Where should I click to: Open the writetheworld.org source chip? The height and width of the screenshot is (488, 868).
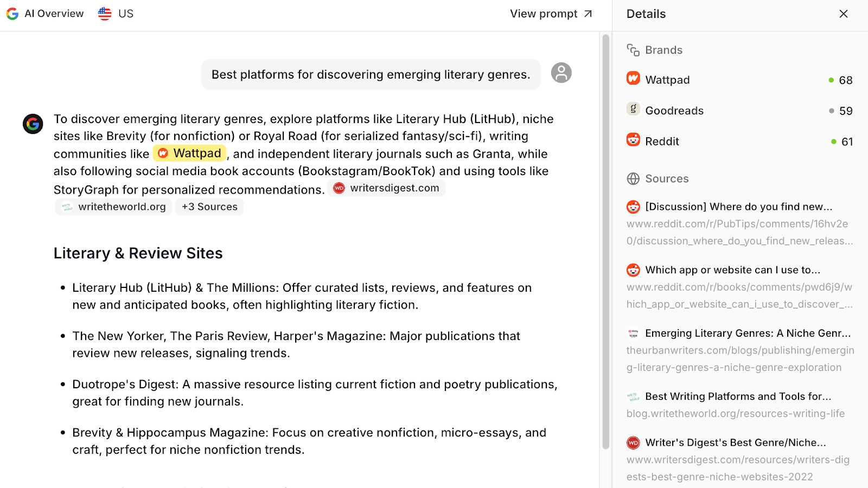point(114,207)
